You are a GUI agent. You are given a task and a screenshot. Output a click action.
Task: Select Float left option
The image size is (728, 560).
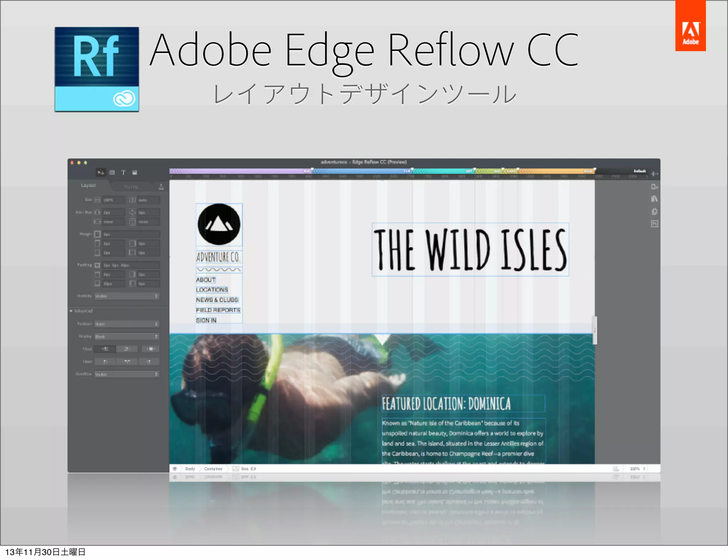click(x=105, y=349)
